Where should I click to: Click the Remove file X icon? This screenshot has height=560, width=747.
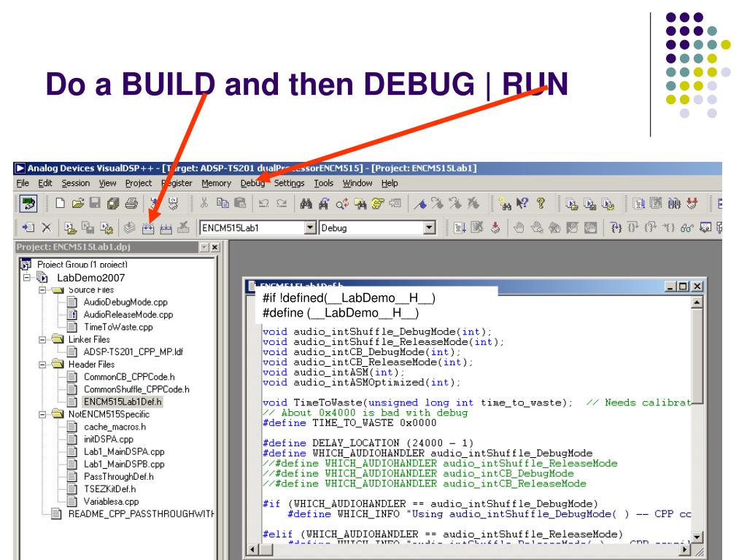click(46, 227)
